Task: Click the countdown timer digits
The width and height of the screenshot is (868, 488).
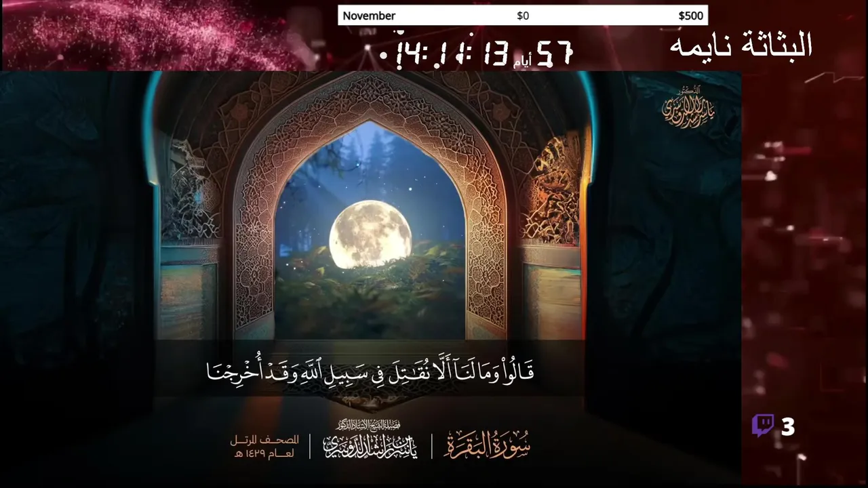Action: click(x=477, y=52)
